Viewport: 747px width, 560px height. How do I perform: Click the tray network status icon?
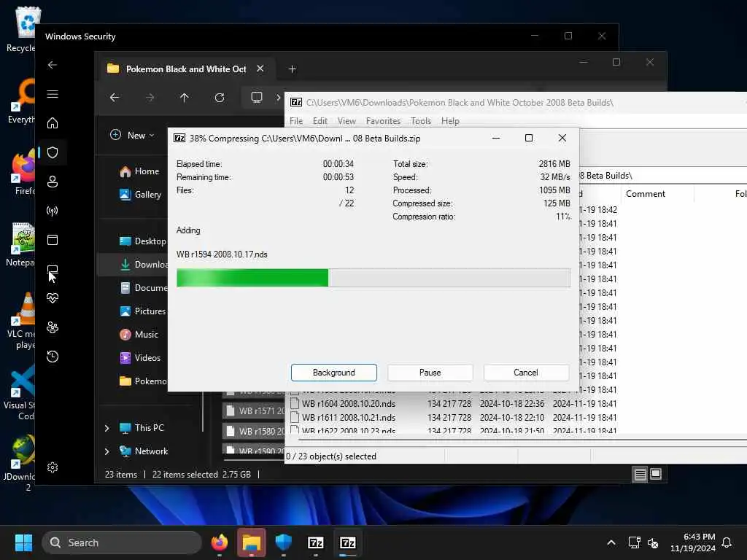coord(634,542)
